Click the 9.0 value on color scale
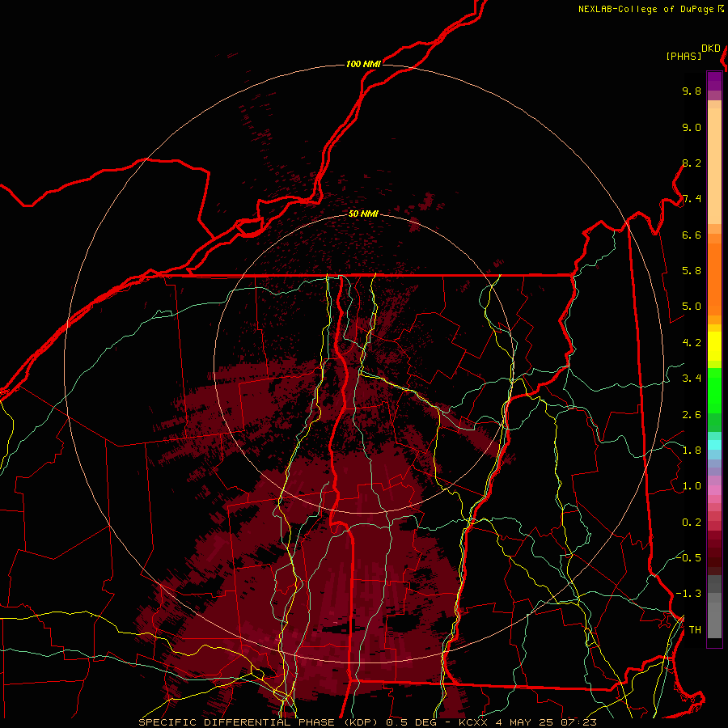 click(692, 128)
